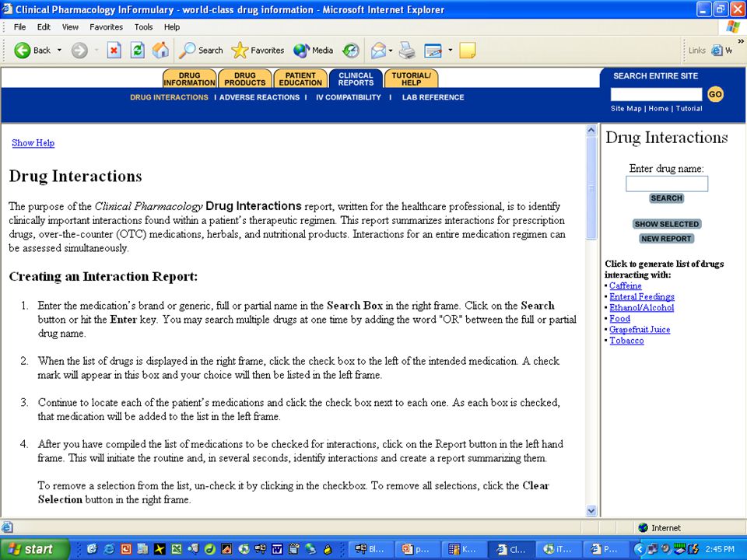Open Microsoft Word quick launch icon
The width and height of the screenshot is (747, 560).
[277, 549]
